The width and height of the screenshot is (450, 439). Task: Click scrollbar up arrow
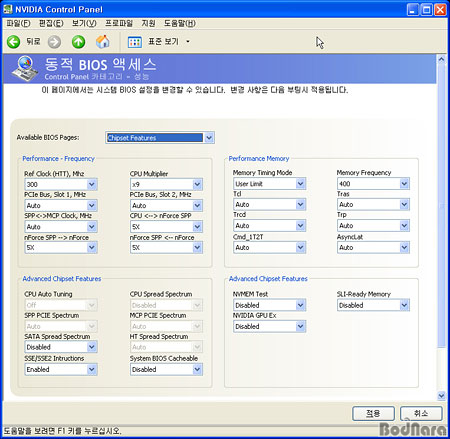pos(441,60)
